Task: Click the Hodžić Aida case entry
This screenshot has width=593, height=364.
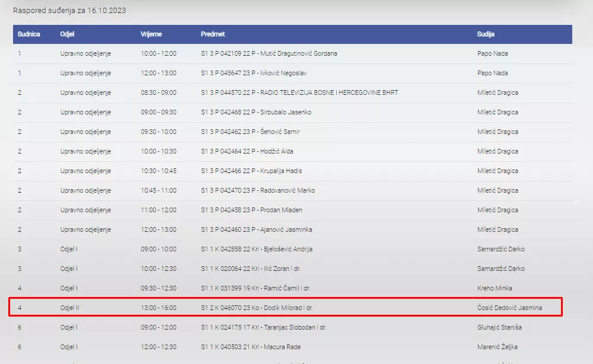Action: coord(247,151)
